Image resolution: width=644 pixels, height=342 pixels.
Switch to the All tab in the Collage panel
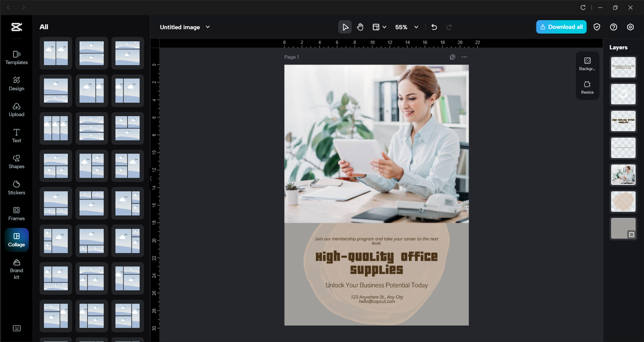coord(44,27)
